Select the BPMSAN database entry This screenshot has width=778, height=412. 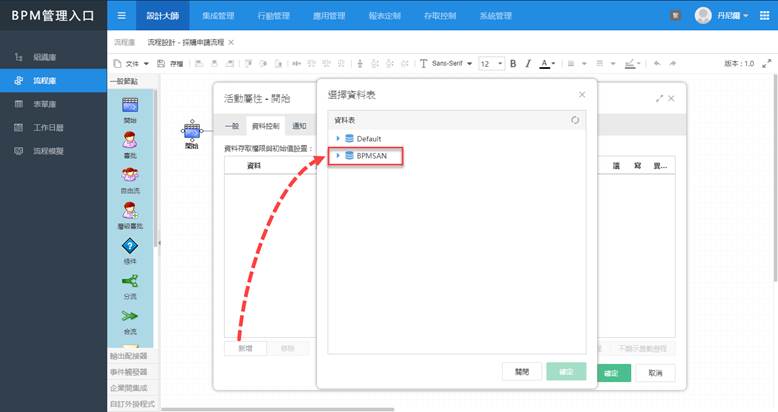click(x=371, y=155)
